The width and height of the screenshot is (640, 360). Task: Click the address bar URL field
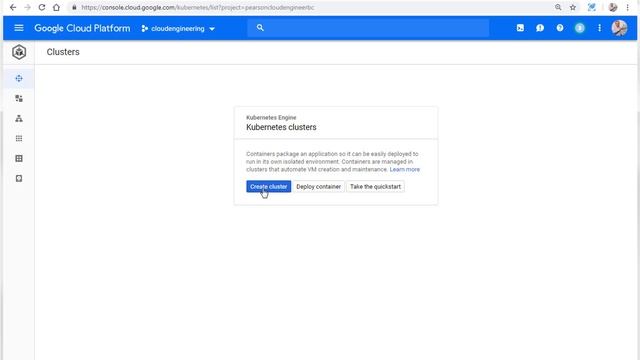pos(310,7)
